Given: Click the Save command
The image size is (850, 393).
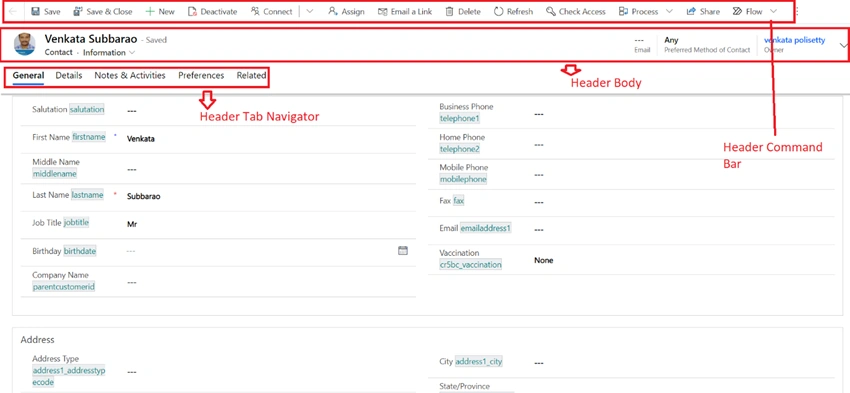Looking at the screenshot, I should click(x=46, y=11).
